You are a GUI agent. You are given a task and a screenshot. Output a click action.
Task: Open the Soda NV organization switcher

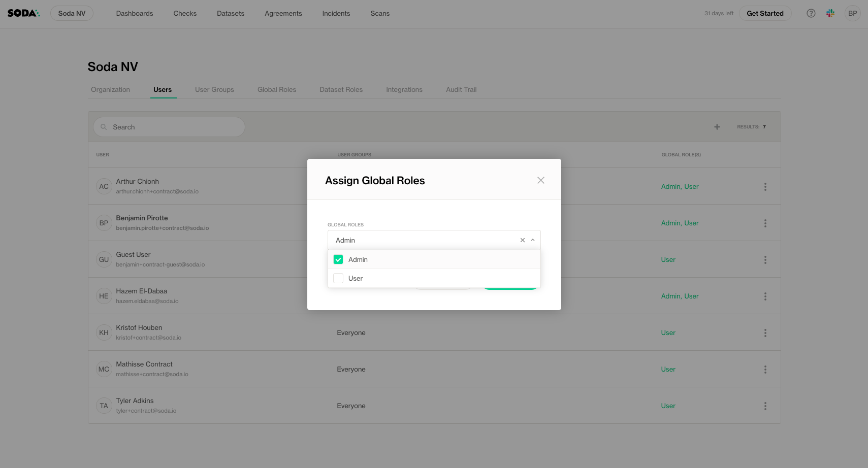pyautogui.click(x=72, y=13)
